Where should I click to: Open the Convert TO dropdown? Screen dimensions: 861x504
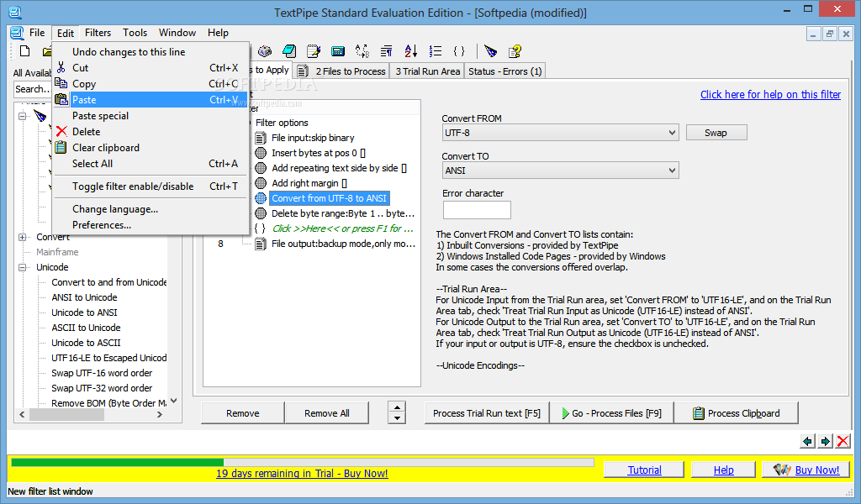click(672, 171)
